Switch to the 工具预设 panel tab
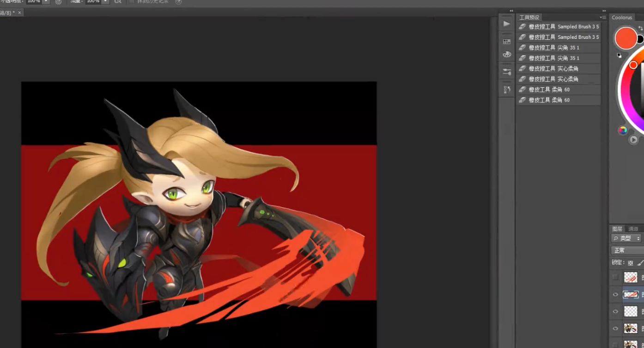Viewport: 644px width, 348px height. tap(529, 18)
